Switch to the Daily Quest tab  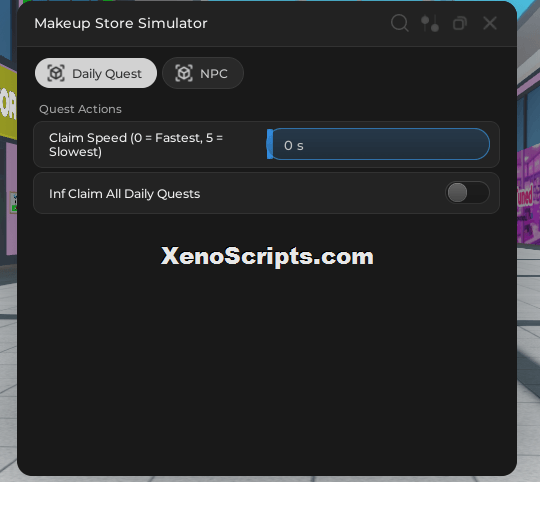tap(96, 73)
